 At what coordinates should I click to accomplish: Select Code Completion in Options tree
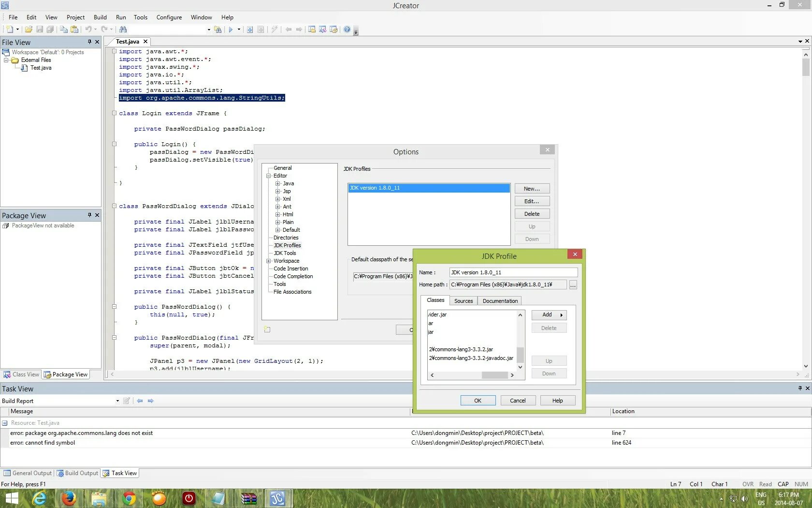click(293, 276)
